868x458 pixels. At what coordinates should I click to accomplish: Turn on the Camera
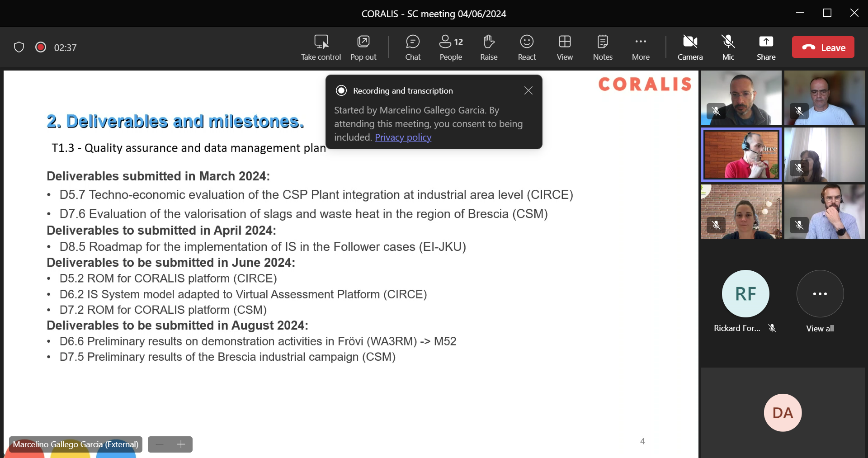pyautogui.click(x=690, y=47)
